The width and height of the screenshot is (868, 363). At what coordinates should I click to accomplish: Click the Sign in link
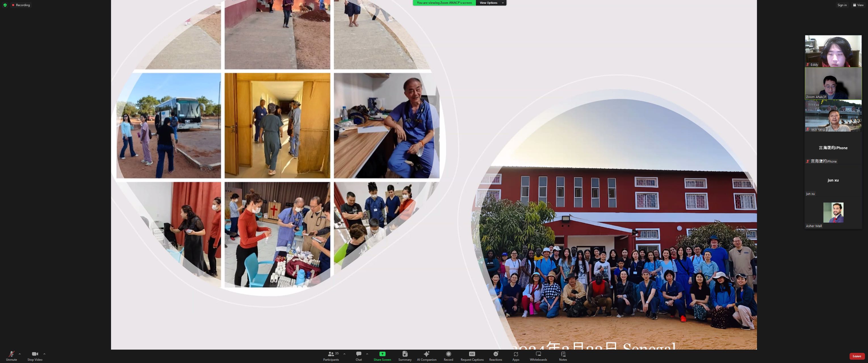[x=842, y=5]
